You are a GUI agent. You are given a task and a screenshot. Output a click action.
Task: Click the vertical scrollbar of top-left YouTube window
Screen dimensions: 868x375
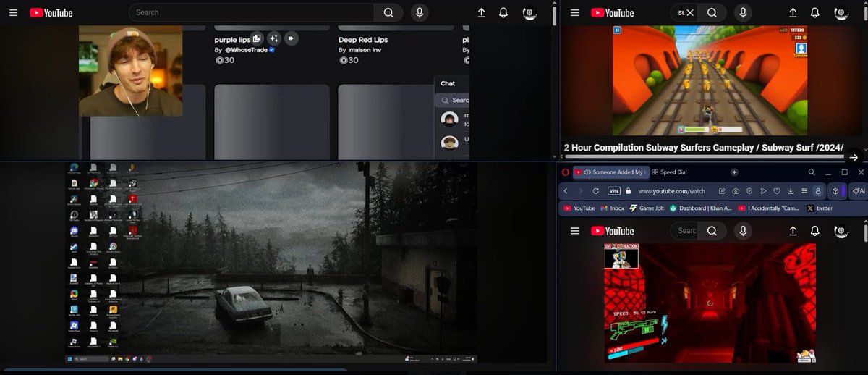point(554,14)
